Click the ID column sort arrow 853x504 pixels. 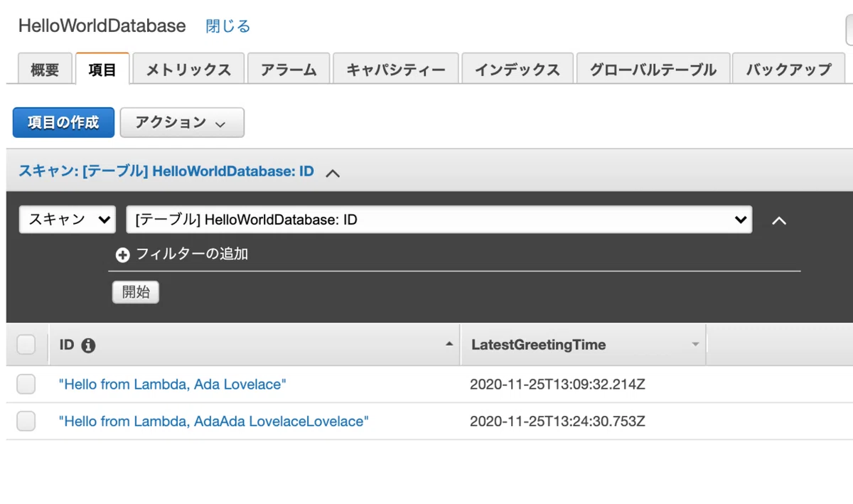click(x=449, y=344)
